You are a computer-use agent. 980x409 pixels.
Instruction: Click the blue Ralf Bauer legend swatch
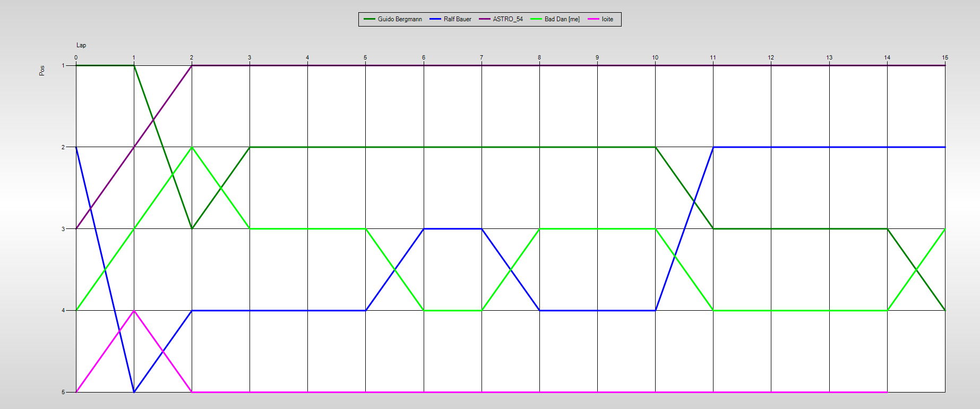pyautogui.click(x=435, y=19)
